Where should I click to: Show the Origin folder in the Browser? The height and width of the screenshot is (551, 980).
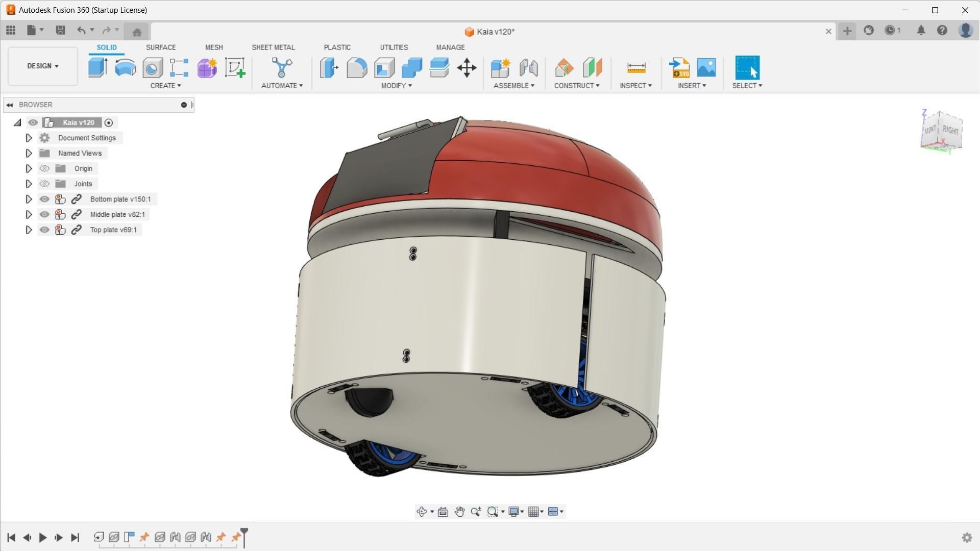point(44,168)
